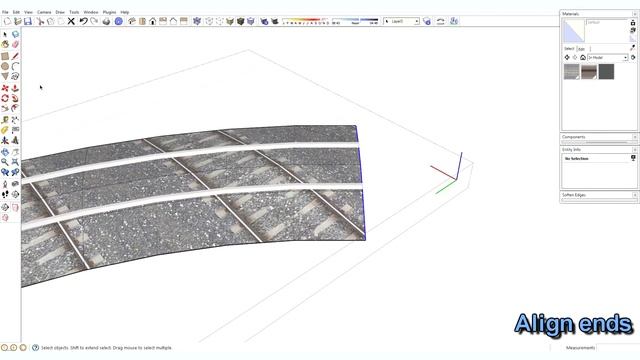
Task: Click the Redo arrow icon
Action: coord(94,21)
